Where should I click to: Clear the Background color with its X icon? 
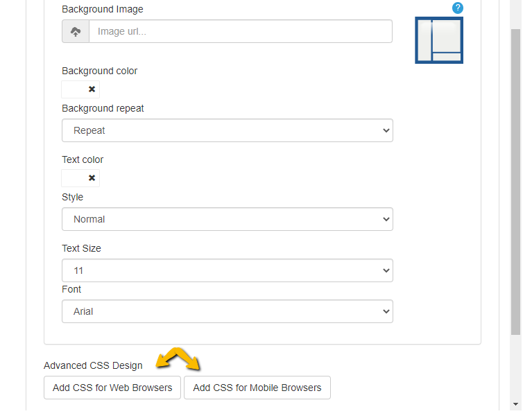(x=92, y=89)
